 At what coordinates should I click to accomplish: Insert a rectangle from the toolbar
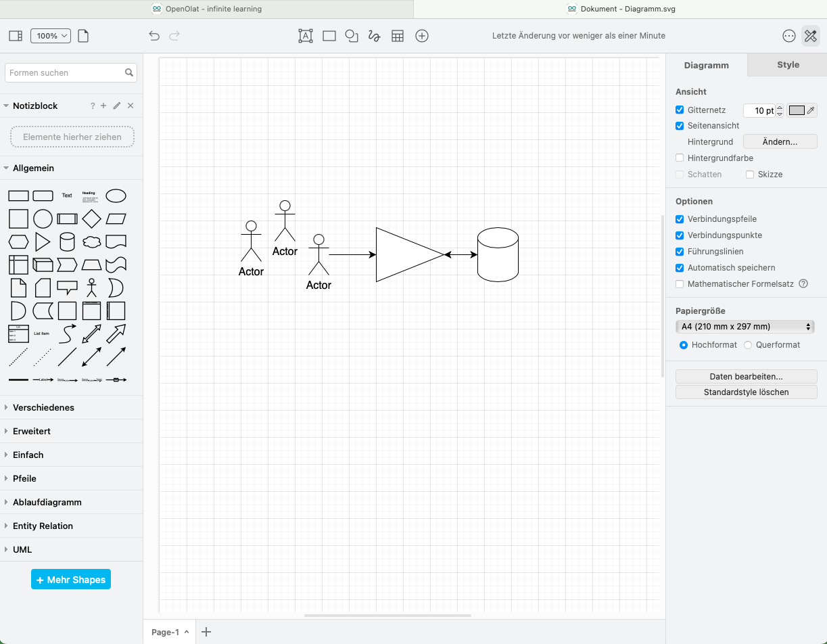[329, 36]
